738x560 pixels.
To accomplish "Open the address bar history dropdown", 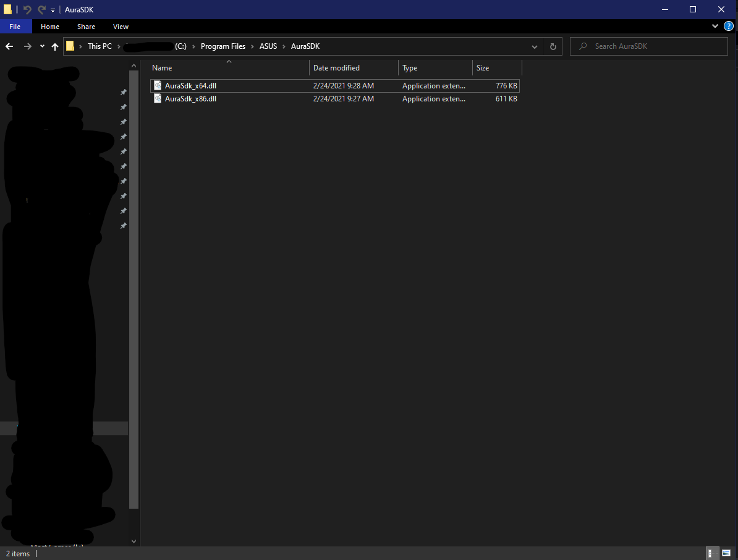I will coord(534,46).
